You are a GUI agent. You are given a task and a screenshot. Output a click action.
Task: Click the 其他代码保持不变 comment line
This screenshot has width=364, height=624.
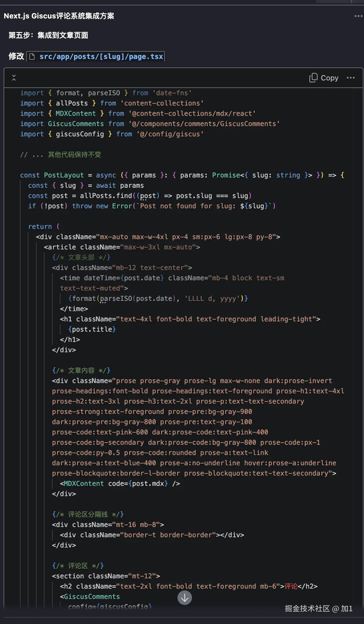coord(60,154)
